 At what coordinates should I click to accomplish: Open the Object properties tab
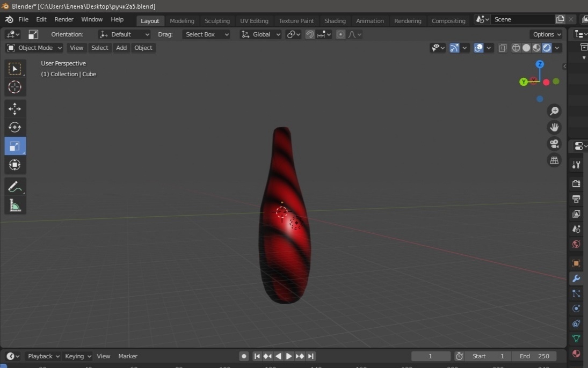point(576,263)
